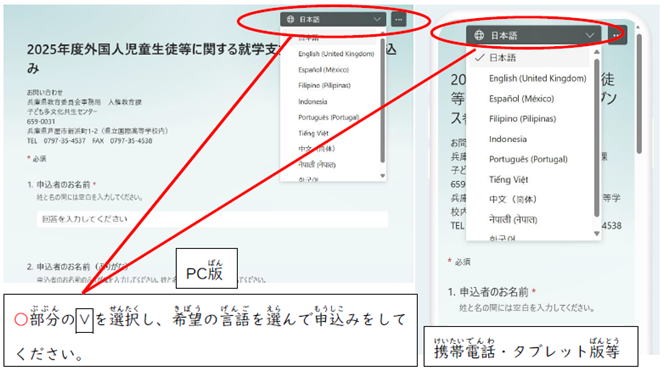Click globe icon in mobile language selector
The image size is (666, 371).
[x=479, y=35]
